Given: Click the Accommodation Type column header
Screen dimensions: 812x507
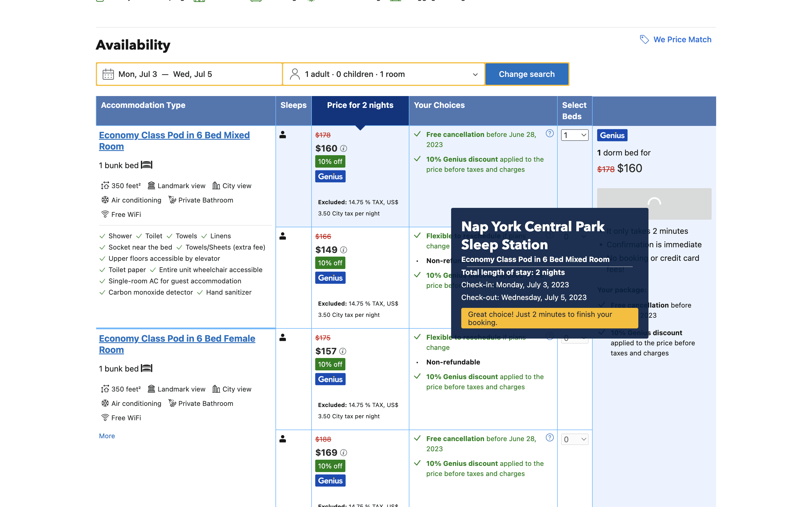Looking at the screenshot, I should 143,105.
